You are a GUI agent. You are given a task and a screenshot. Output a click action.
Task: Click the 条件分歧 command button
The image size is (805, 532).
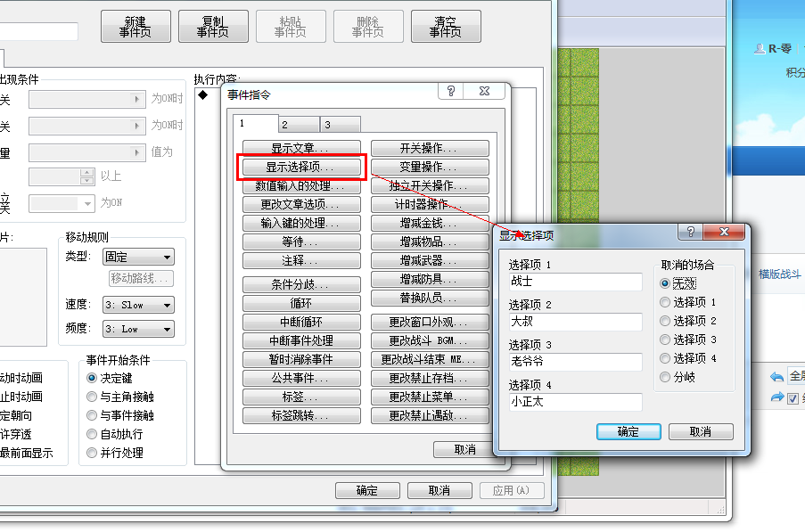301,284
